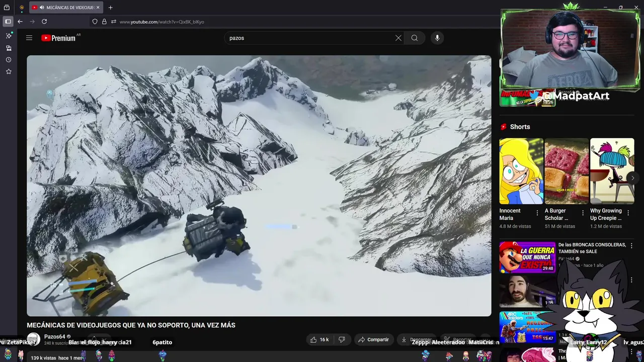Open ARC Raiders video thumbnail 15:47
The width and height of the screenshot is (644, 362).
click(x=527, y=327)
